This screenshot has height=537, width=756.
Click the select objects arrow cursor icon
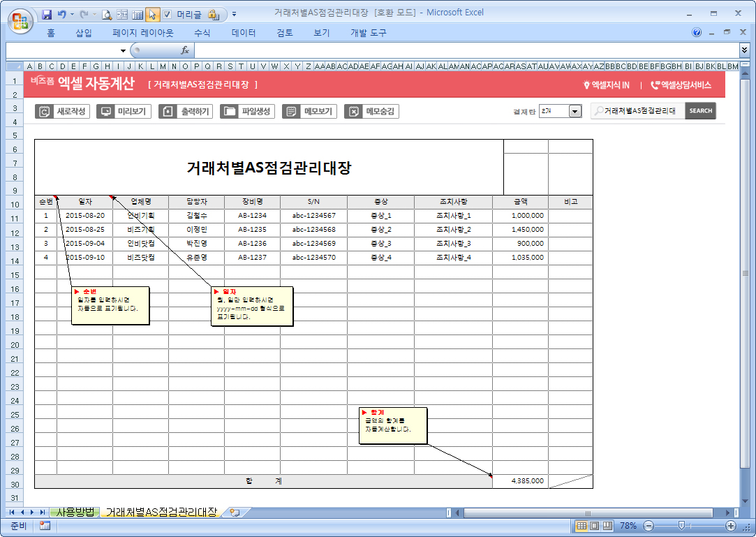(152, 15)
